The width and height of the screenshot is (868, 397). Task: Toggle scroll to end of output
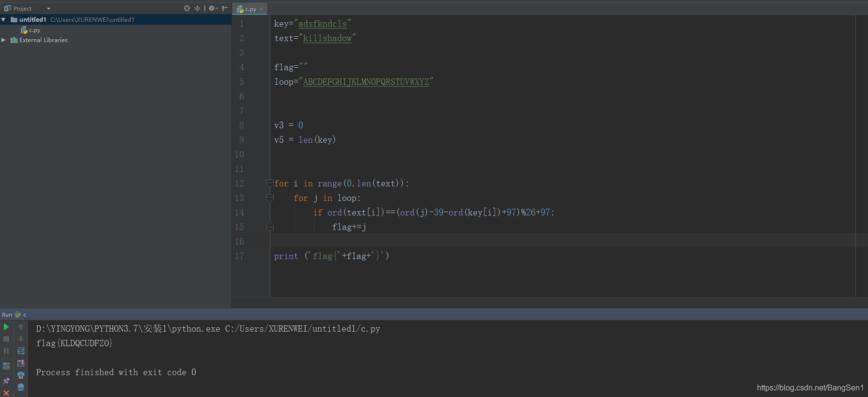point(21,363)
